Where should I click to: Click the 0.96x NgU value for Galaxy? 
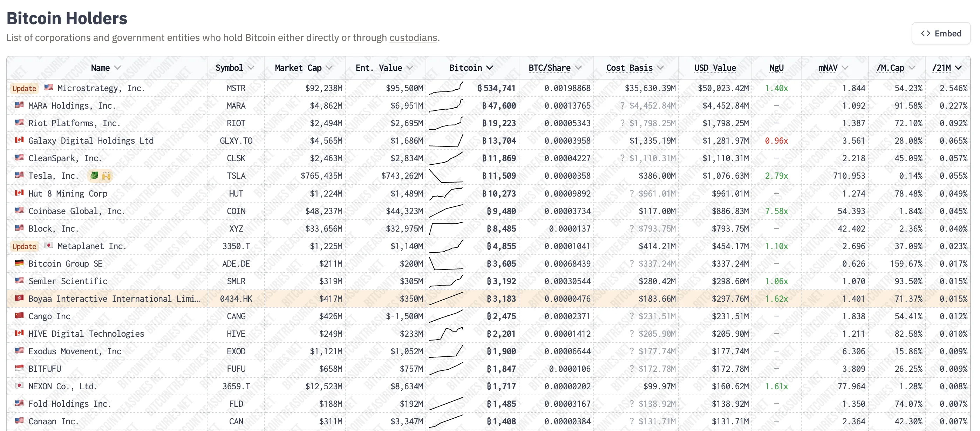pos(776,141)
